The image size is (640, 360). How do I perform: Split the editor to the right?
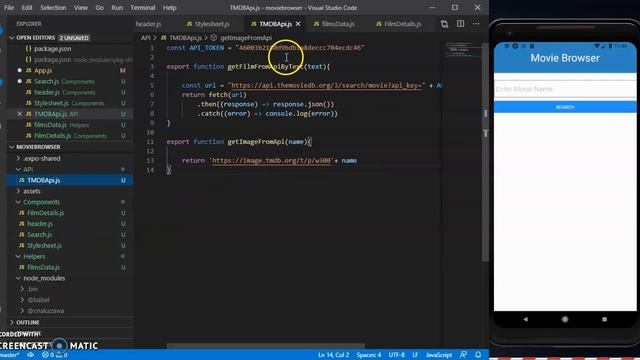460,24
